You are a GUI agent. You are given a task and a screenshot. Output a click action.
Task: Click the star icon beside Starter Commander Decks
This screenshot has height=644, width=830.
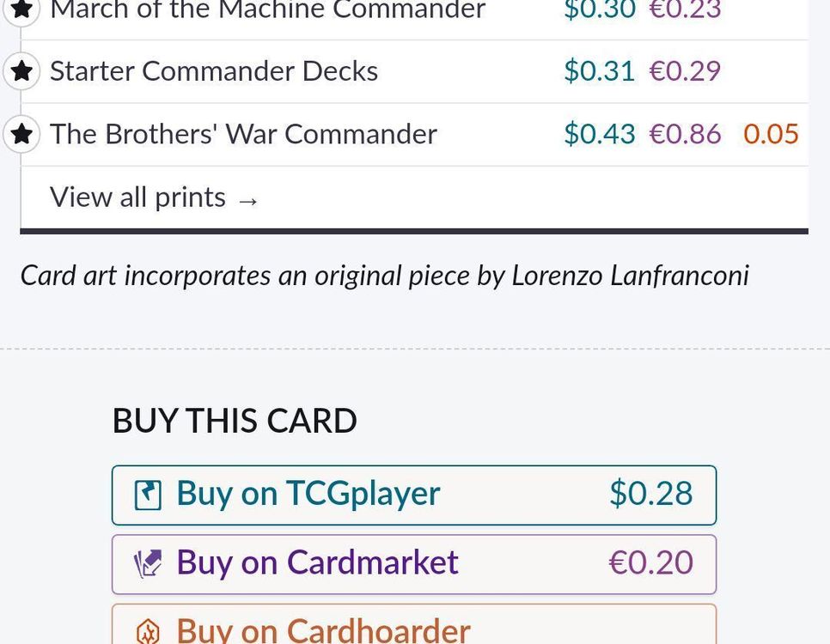point(21,71)
